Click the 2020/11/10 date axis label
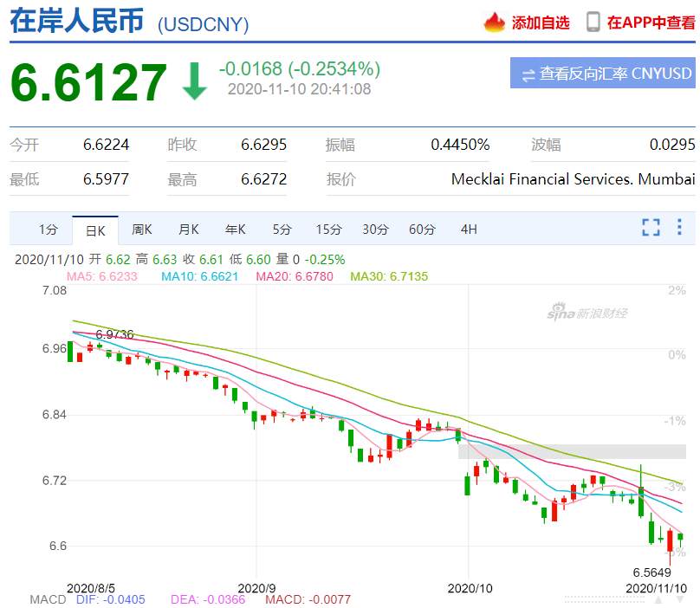The image size is (700, 608). click(x=657, y=588)
